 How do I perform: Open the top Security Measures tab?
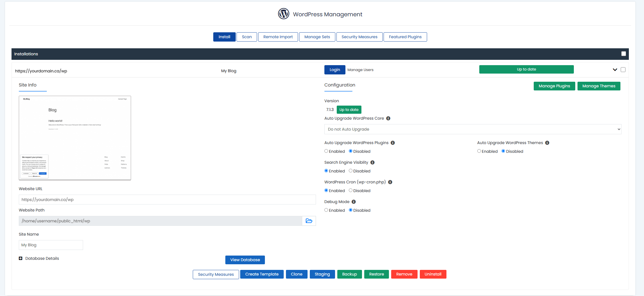[359, 37]
